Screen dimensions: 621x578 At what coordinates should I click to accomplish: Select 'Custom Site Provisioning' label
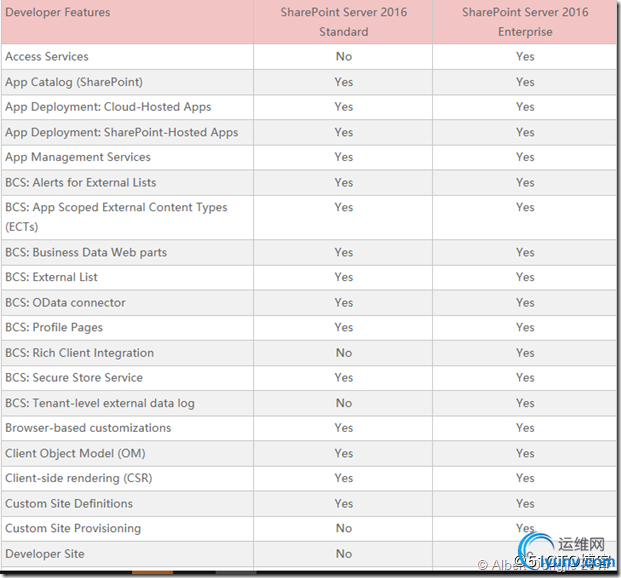[x=73, y=529]
